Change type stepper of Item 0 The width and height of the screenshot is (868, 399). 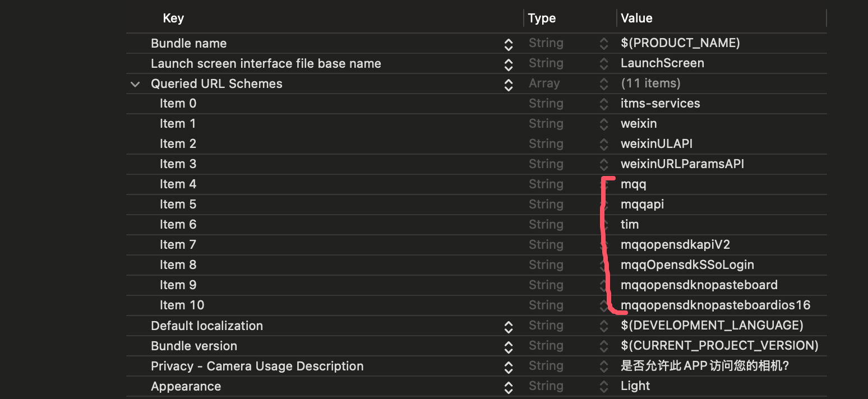603,104
